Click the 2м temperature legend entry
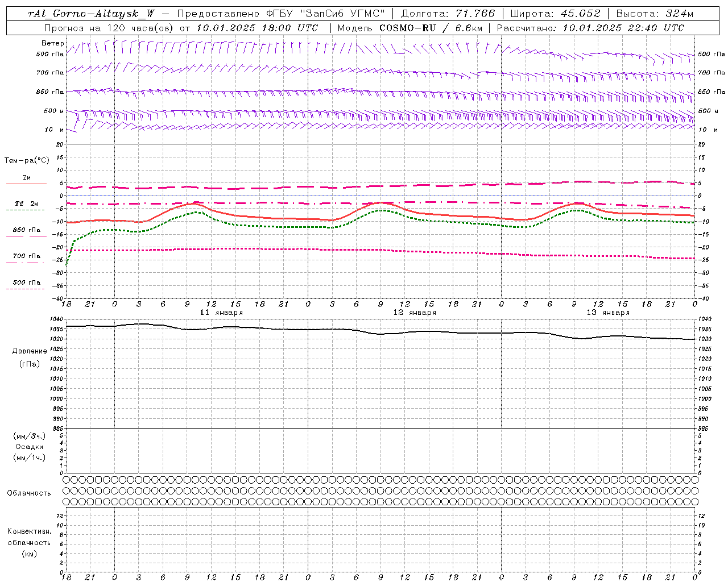Screen dimensions: 728x582 click(27, 178)
